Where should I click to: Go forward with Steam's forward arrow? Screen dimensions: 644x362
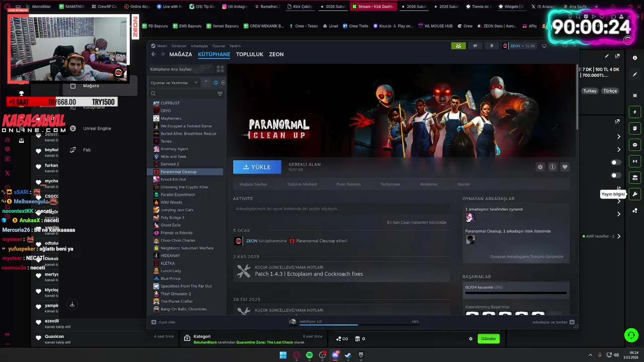pos(163,54)
